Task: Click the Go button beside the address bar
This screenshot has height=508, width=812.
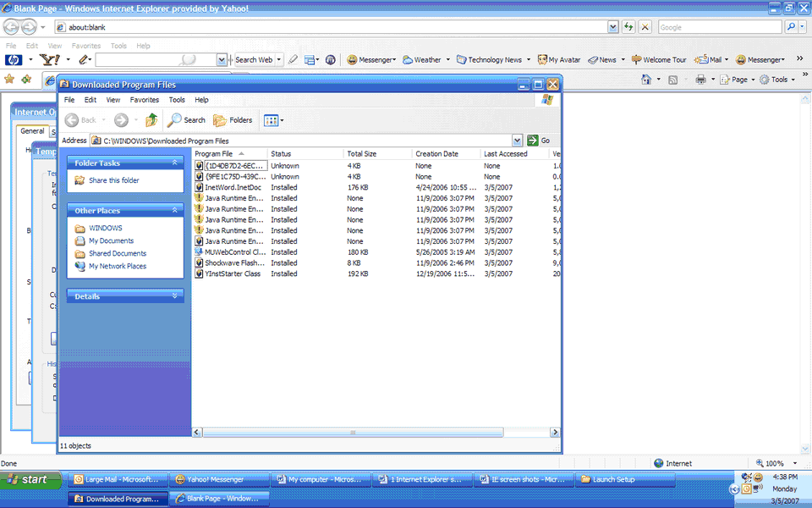Action: (539, 141)
